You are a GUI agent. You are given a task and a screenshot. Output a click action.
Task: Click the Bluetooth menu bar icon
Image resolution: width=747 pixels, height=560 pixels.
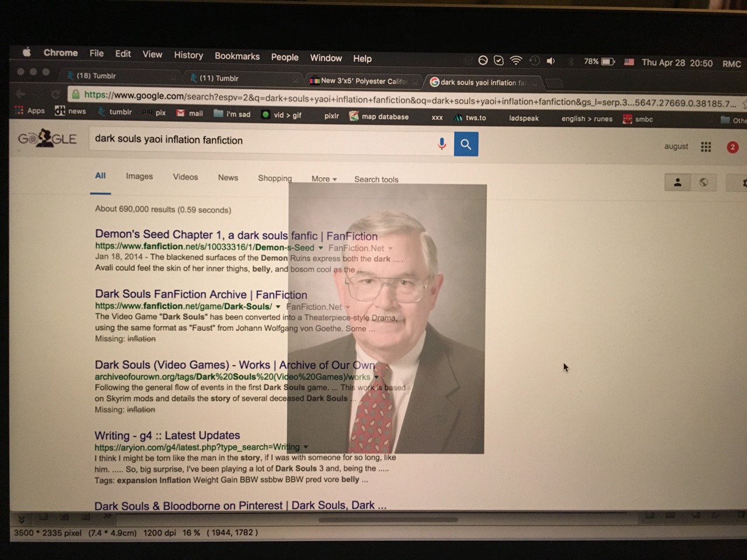[x=571, y=61]
